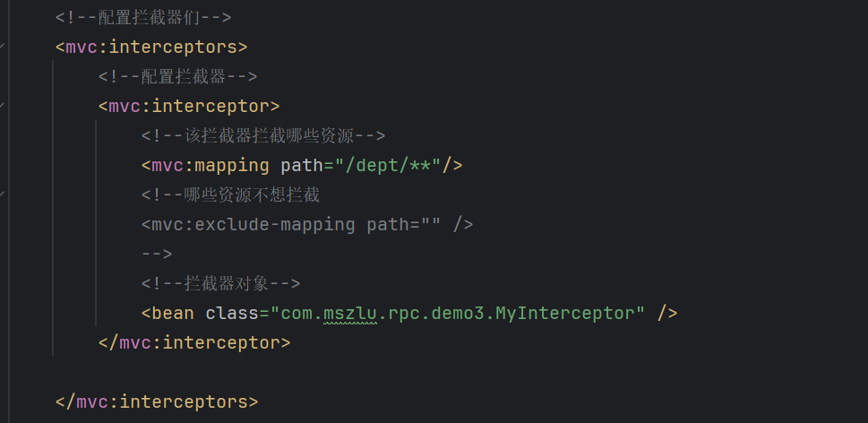This screenshot has height=423, width=868.
Task: Click the "bean" tag name
Action: click(x=173, y=314)
